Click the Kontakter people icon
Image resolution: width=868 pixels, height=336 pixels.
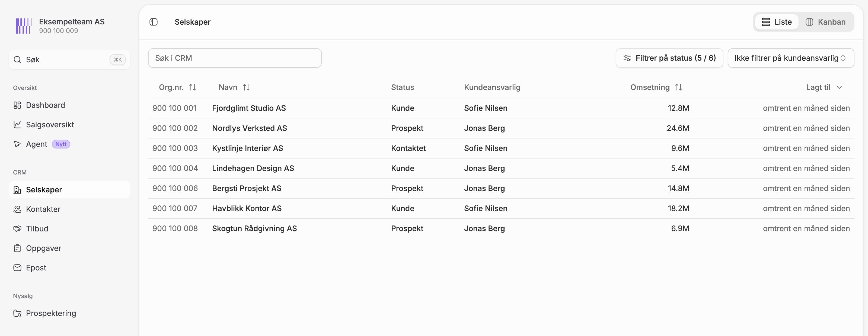click(x=17, y=209)
